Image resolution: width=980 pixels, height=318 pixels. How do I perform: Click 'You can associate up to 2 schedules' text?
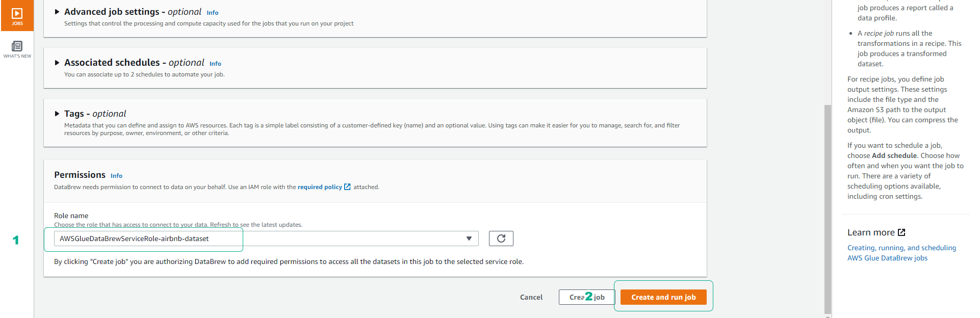click(144, 74)
